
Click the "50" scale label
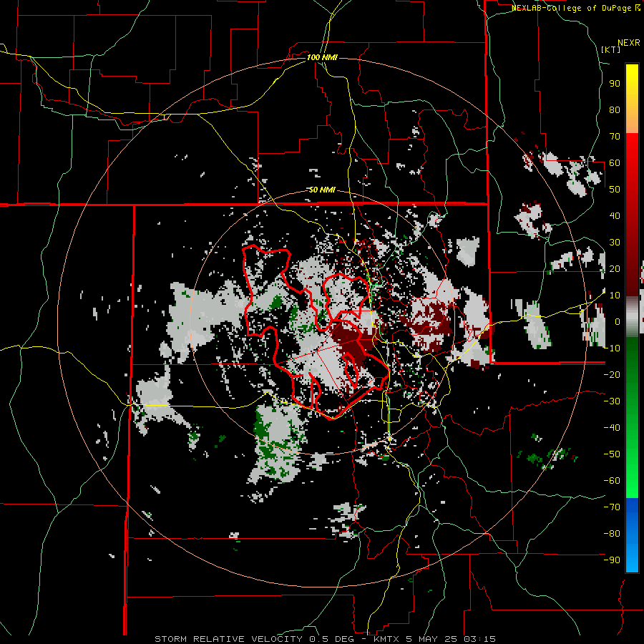click(x=615, y=190)
